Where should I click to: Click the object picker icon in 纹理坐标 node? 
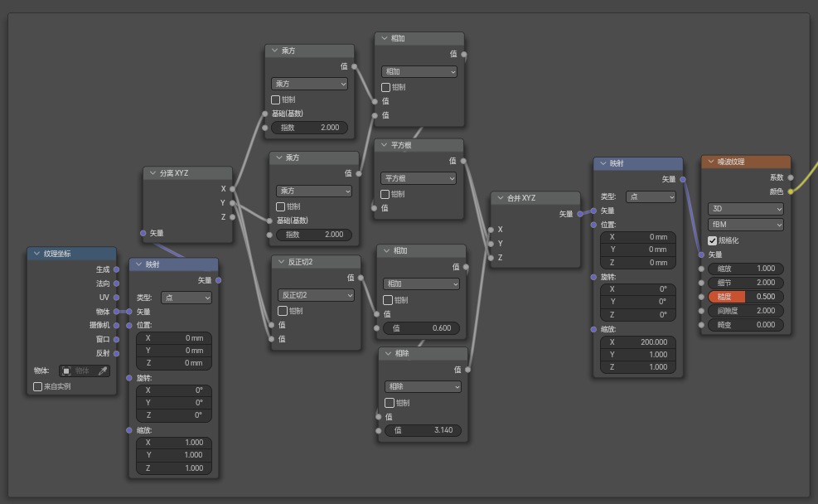(x=66, y=371)
